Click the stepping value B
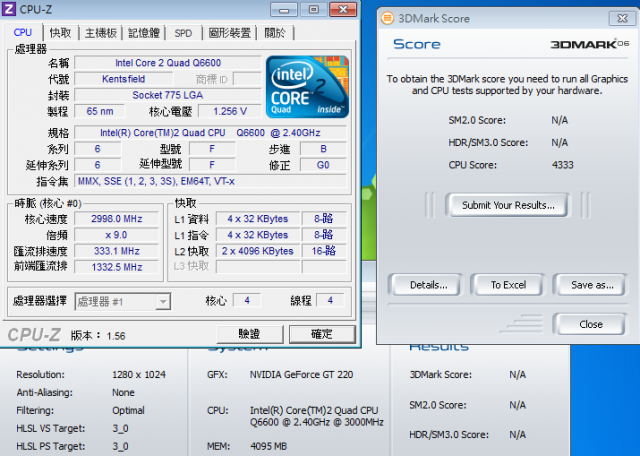 323,149
